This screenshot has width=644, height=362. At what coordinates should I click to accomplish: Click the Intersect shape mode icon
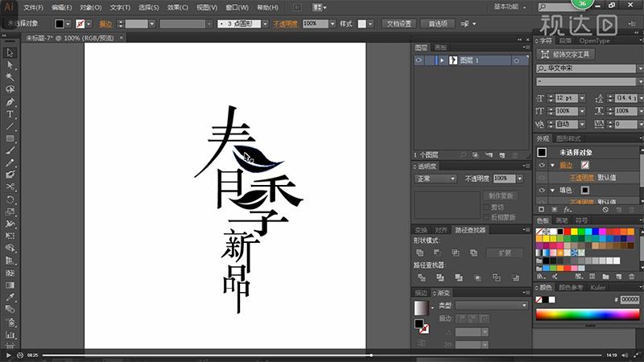pyautogui.click(x=456, y=253)
